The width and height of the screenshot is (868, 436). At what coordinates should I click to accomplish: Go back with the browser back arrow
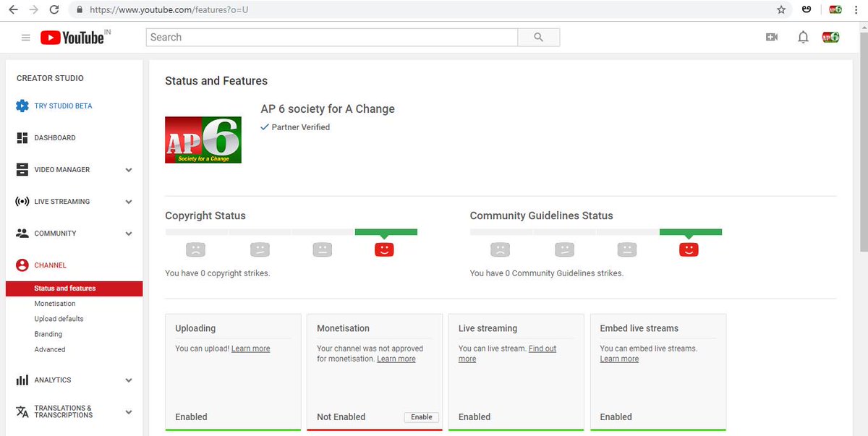pyautogui.click(x=12, y=10)
